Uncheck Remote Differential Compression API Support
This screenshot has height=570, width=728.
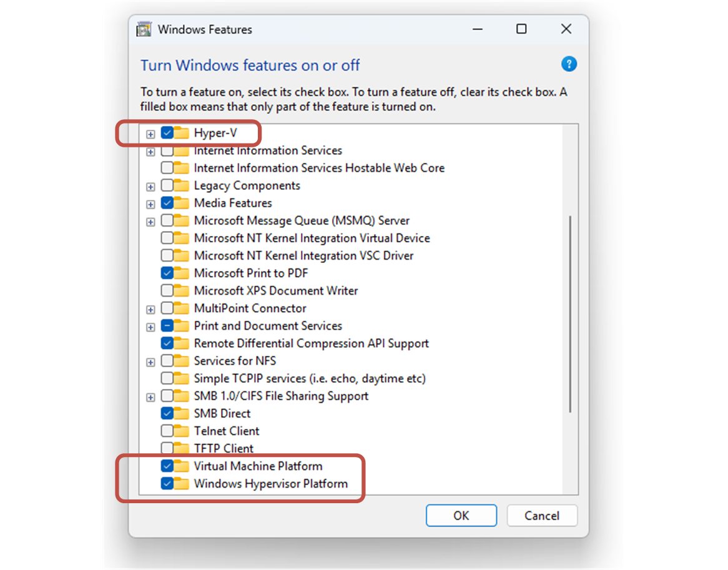(167, 343)
